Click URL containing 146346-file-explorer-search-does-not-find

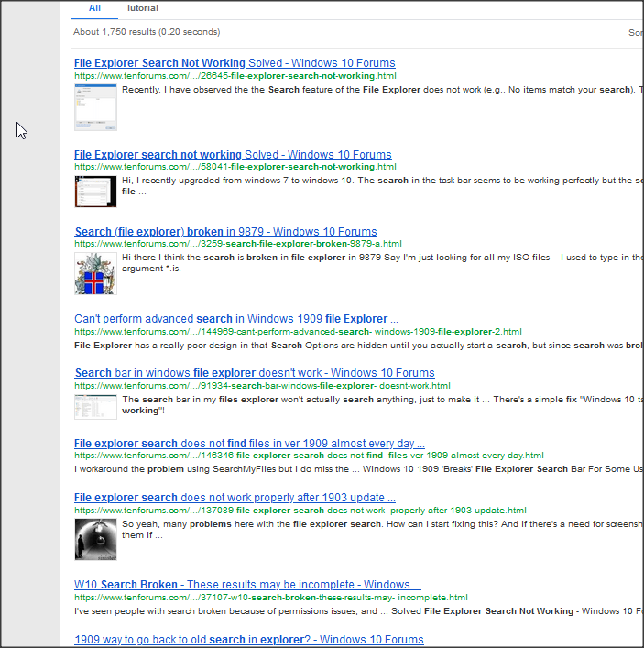(x=309, y=456)
